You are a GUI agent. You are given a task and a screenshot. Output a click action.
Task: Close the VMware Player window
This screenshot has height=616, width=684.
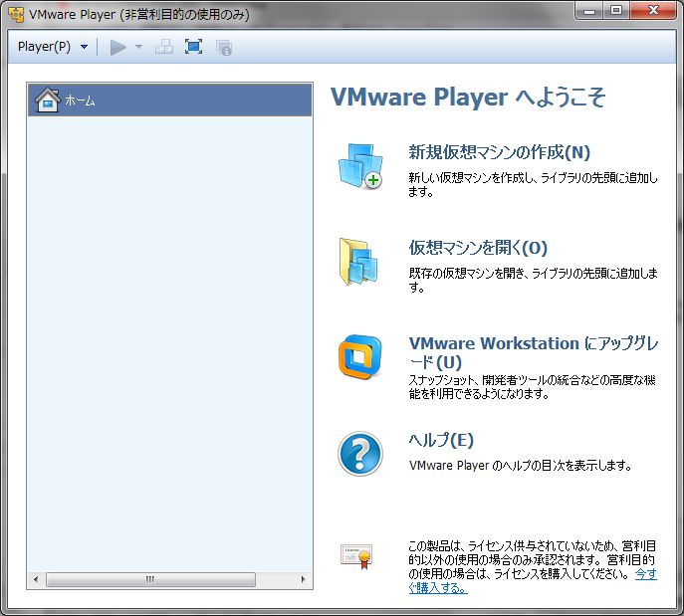pos(653,10)
